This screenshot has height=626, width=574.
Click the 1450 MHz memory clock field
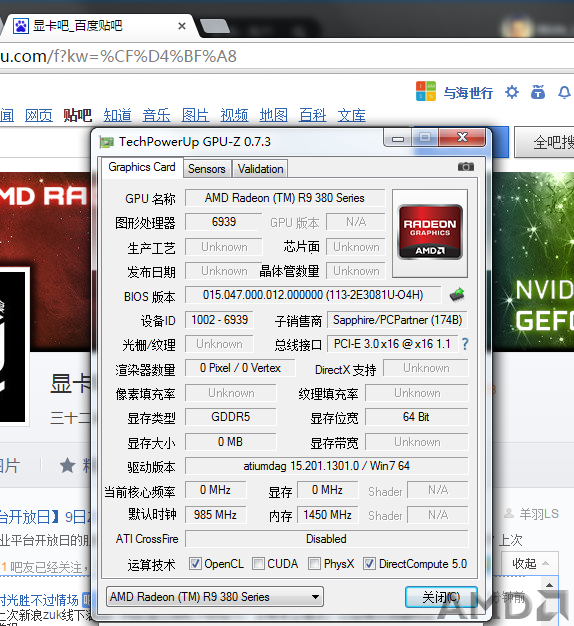[x=327, y=515]
